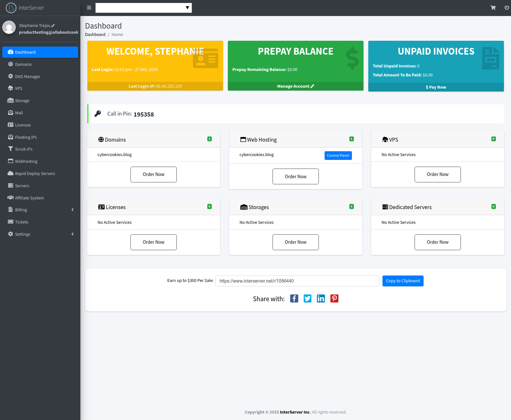Open DNS Manager from sidebar
Viewport: 511px width, 420px height.
click(x=28, y=76)
